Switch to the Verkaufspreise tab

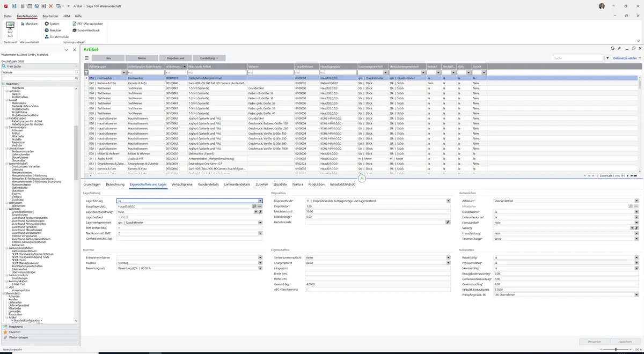click(182, 184)
